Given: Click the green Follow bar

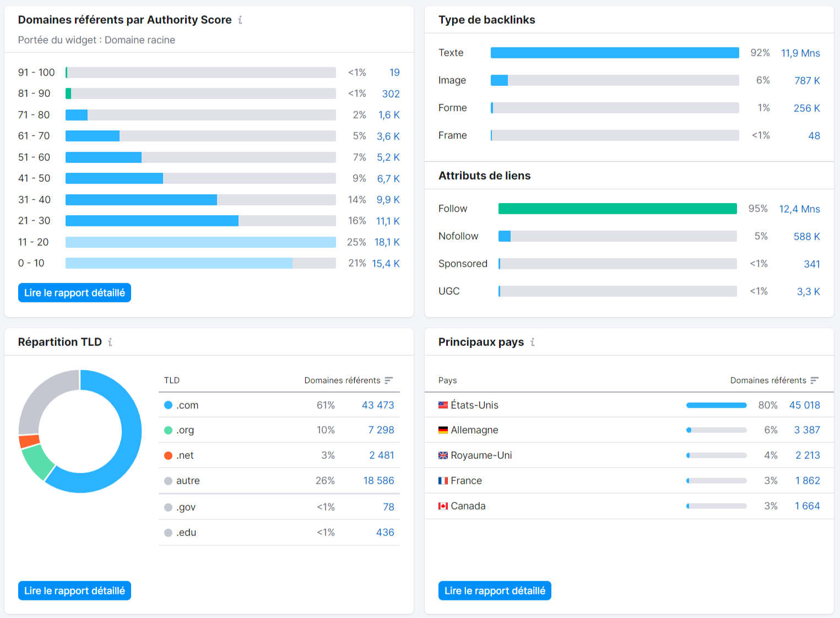Looking at the screenshot, I should (617, 209).
